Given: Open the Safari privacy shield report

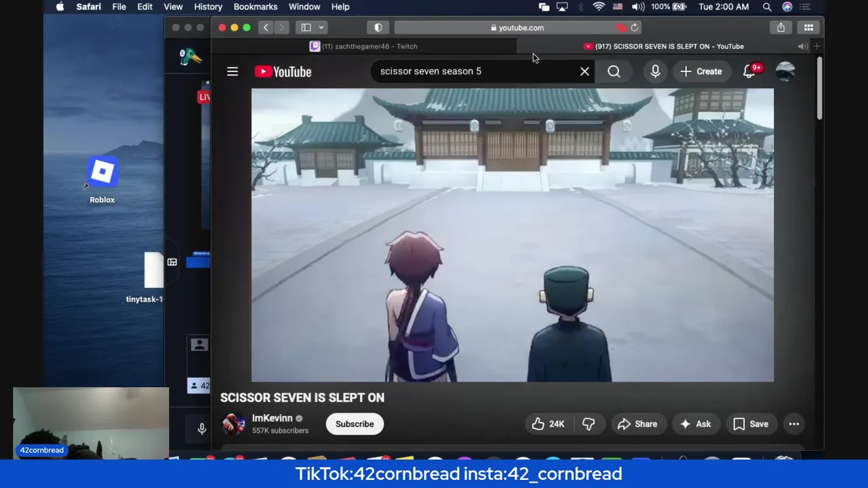Looking at the screenshot, I should click(x=378, y=28).
